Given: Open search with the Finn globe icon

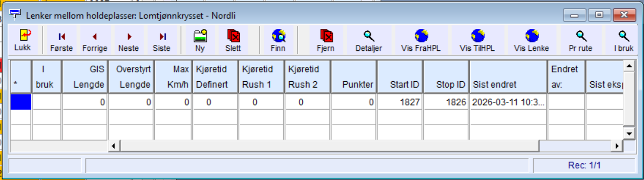Looking at the screenshot, I should tap(278, 41).
